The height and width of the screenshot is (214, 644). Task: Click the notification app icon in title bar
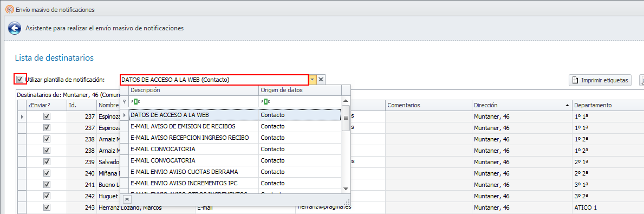(9, 9)
